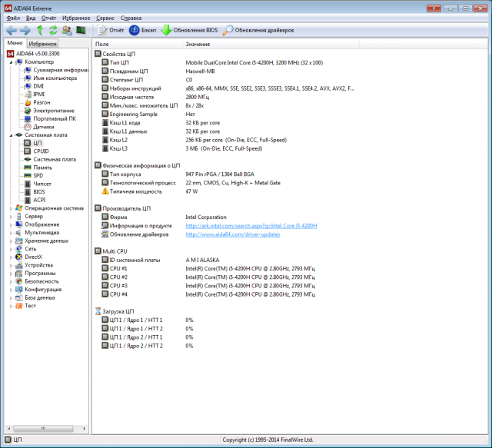492x448 pixels.
Task: Click the Бэкап toolbar button
Action: [x=143, y=31]
